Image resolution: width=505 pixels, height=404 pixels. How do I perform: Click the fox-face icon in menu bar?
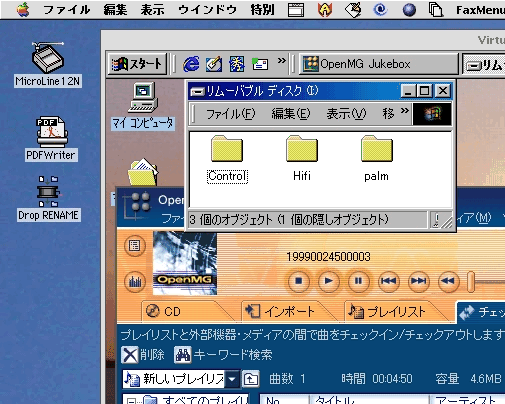[325, 10]
